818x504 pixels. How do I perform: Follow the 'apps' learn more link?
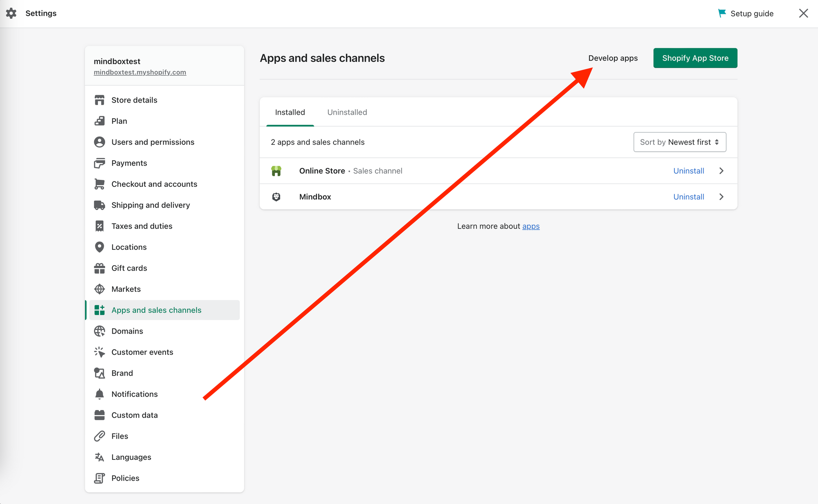pos(531,226)
